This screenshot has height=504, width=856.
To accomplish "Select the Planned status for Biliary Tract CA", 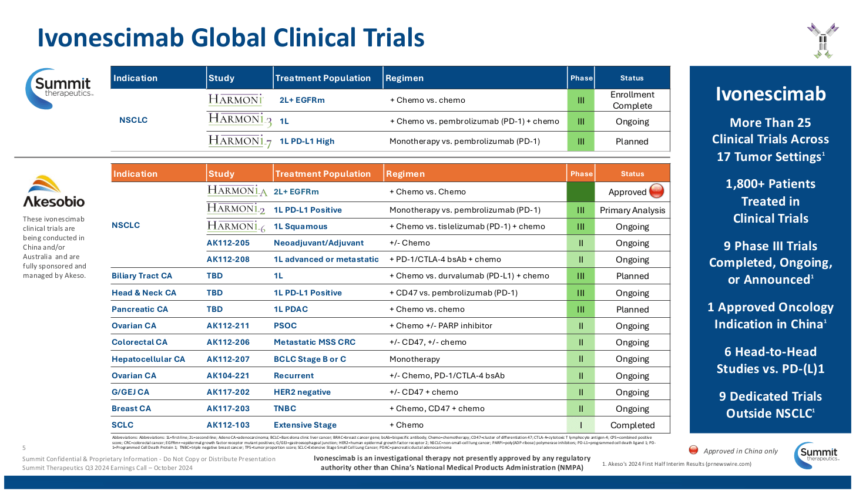I will click(632, 275).
